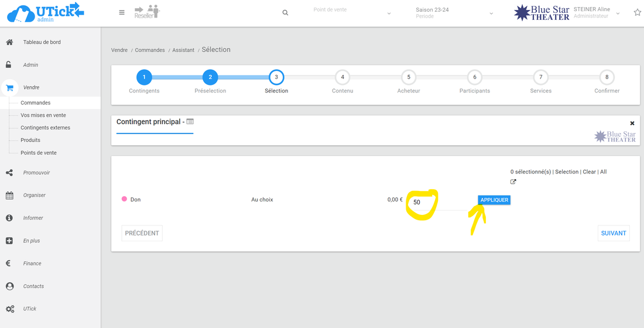The image size is (644, 328).
Task: Click the hamburger menu icon
Action: (x=122, y=12)
